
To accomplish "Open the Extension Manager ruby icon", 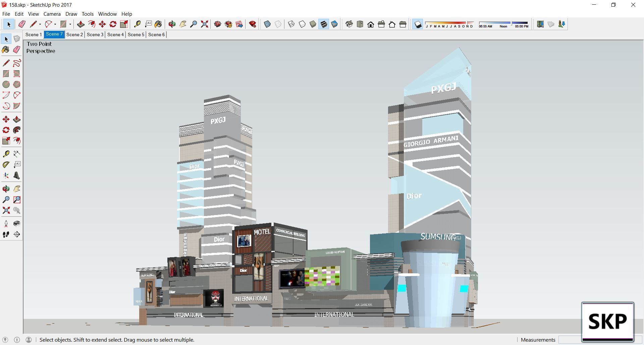I will (x=253, y=24).
